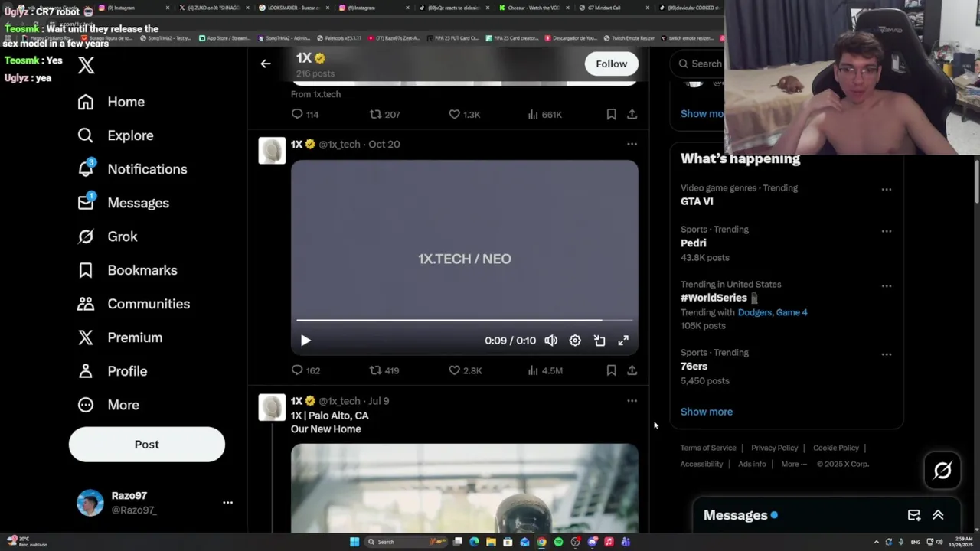980x551 pixels.
Task: Open Terms of Service link
Action: click(708, 448)
